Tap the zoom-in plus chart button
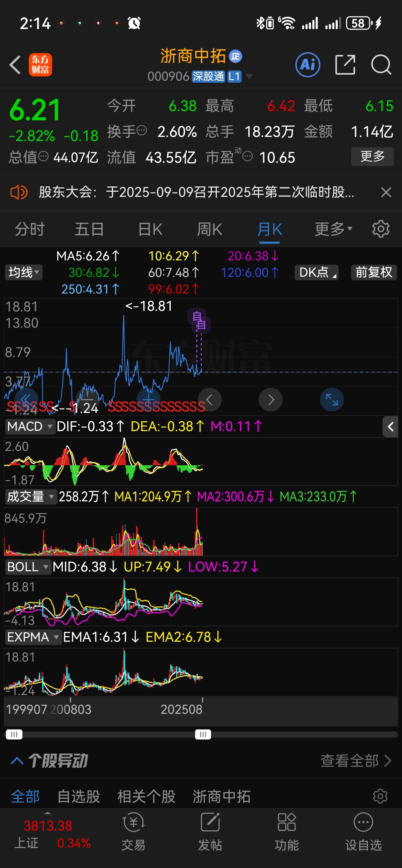This screenshot has width=402, height=868. pyautogui.click(x=149, y=400)
